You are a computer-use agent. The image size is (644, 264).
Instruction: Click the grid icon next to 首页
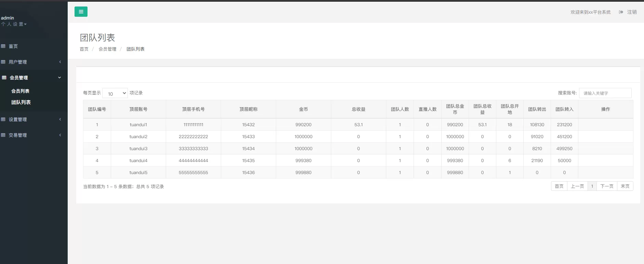3,46
